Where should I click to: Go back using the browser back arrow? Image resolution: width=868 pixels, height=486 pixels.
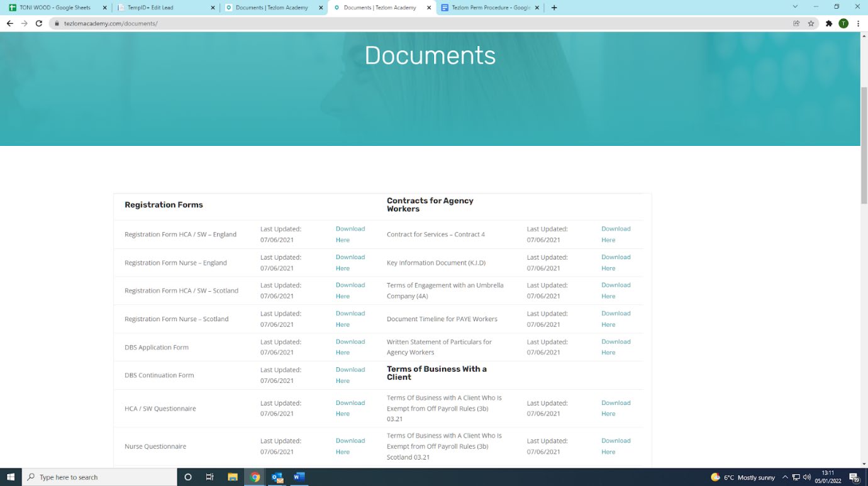[x=9, y=23]
